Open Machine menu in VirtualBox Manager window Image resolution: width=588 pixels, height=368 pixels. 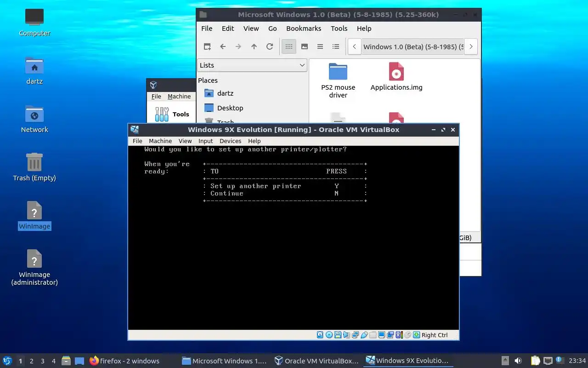coord(179,96)
